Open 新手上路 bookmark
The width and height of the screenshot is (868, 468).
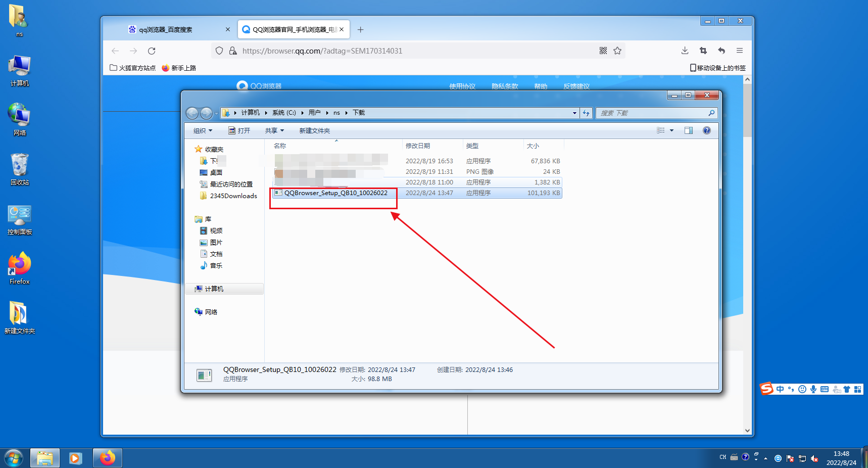pyautogui.click(x=179, y=68)
